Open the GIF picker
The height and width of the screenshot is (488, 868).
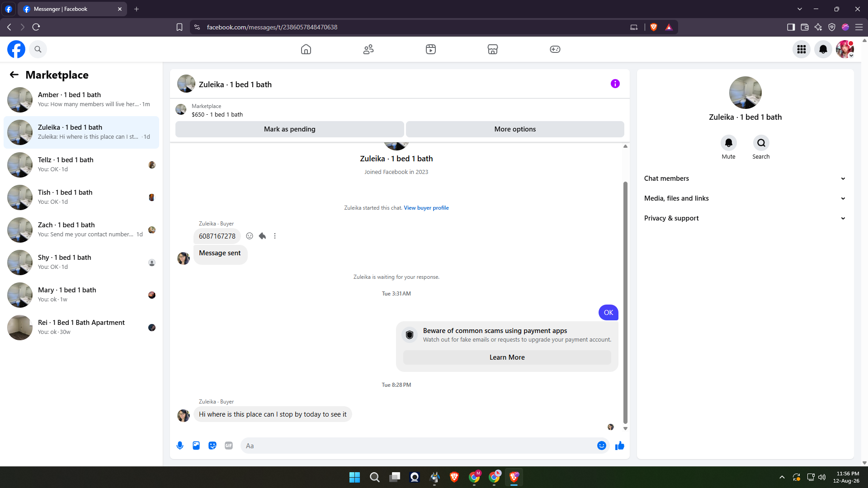point(229,446)
